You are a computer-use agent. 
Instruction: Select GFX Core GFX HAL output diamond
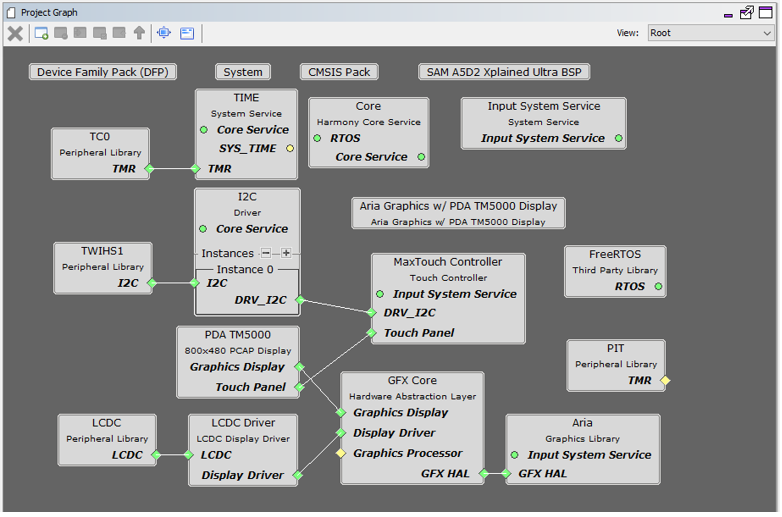(x=483, y=474)
